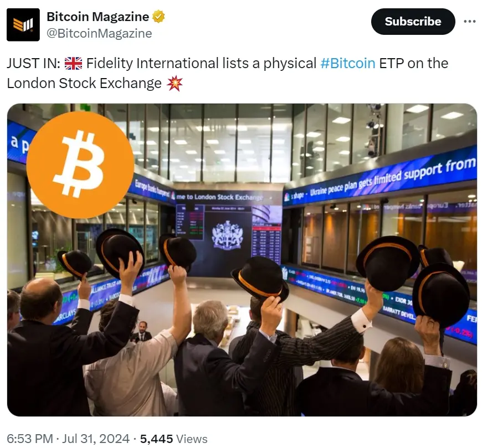Click the orange Bitcoin logo in the image
The height and width of the screenshot is (448, 482).
(x=80, y=164)
